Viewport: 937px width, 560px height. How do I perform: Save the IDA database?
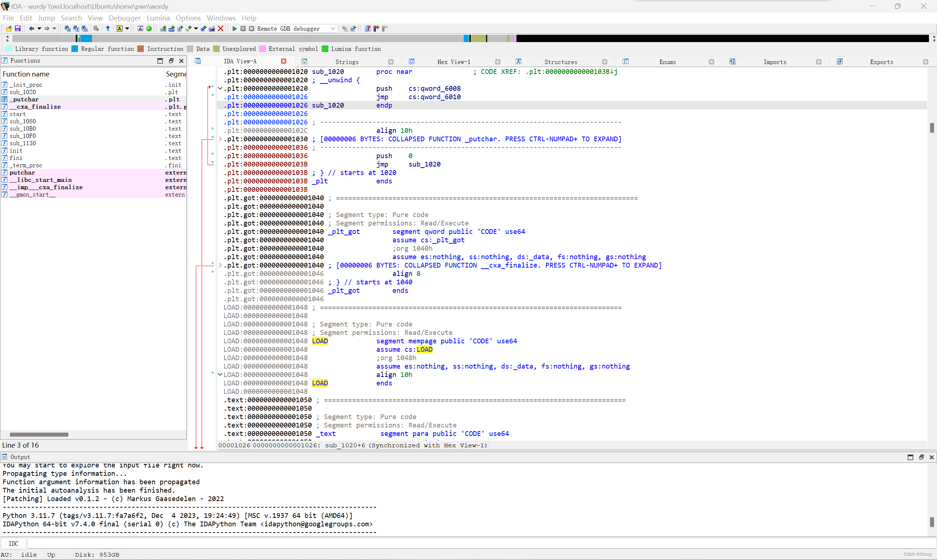click(x=17, y=28)
